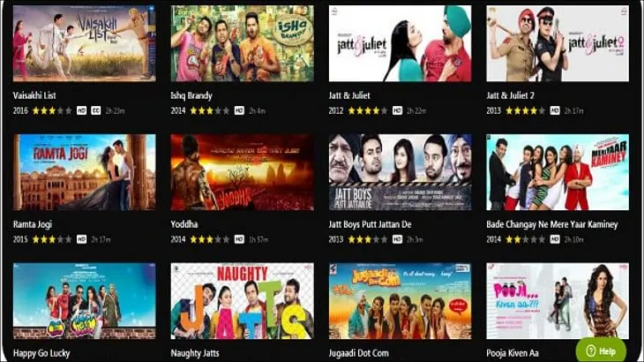Click the star rating under Jatt & Juliet
Screen dimensions: 644x362
coord(368,110)
